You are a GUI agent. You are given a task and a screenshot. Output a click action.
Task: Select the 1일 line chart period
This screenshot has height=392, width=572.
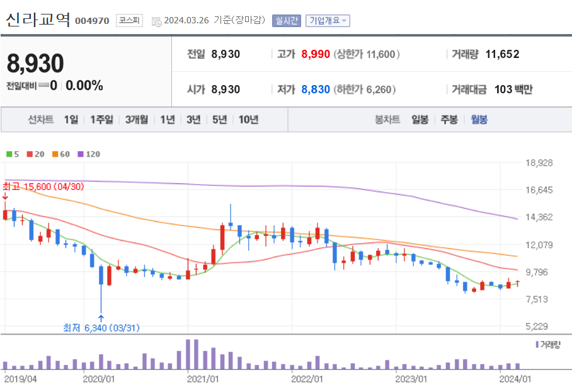pos(71,120)
